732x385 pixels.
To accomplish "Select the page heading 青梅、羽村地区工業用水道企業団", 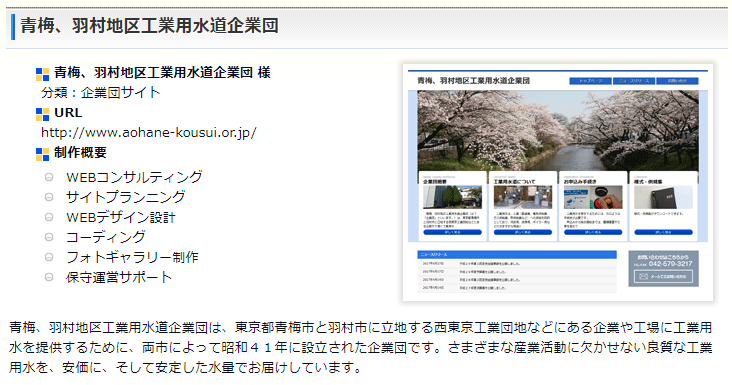I will pyautogui.click(x=149, y=26).
